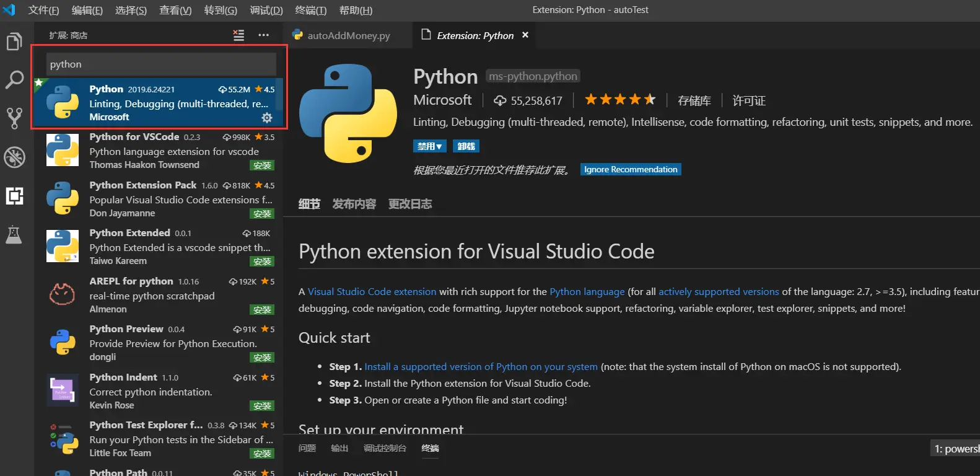Clear the extensions search results
This screenshot has width=980, height=476.
click(x=238, y=35)
